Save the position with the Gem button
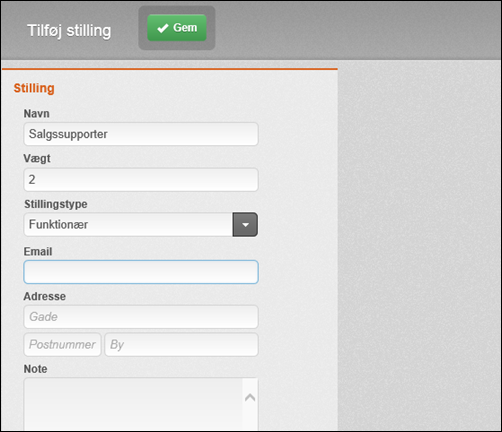502x432 pixels. coord(177,28)
